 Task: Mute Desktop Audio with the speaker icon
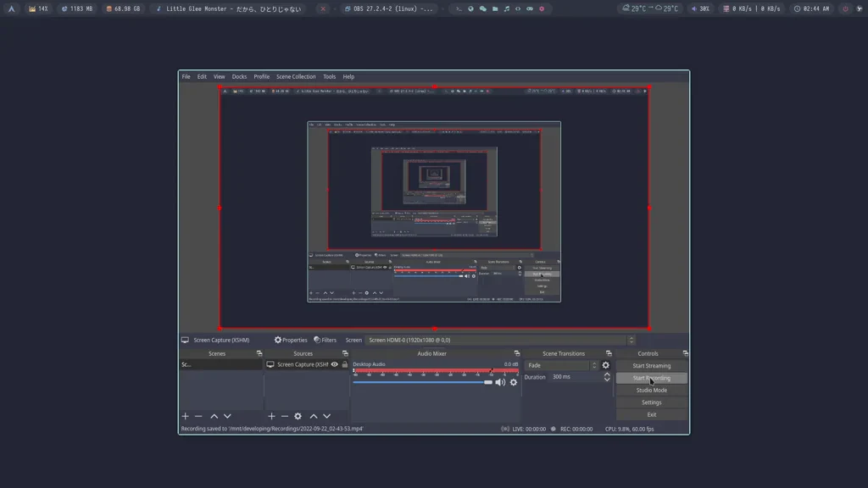pyautogui.click(x=501, y=383)
